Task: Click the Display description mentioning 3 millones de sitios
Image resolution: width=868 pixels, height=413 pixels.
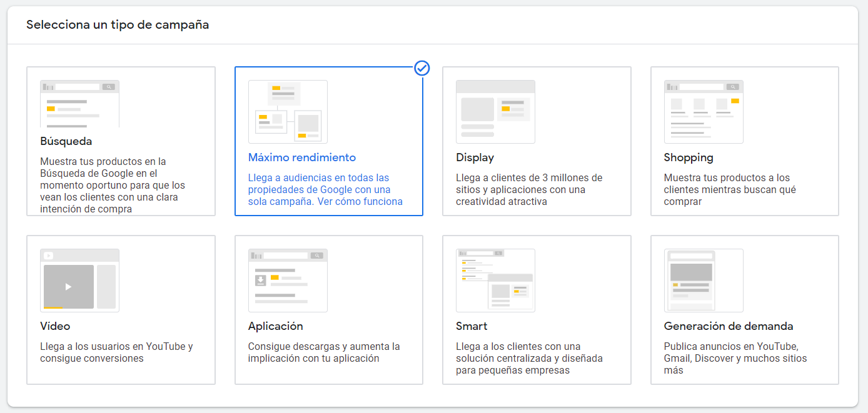Action: tap(529, 189)
